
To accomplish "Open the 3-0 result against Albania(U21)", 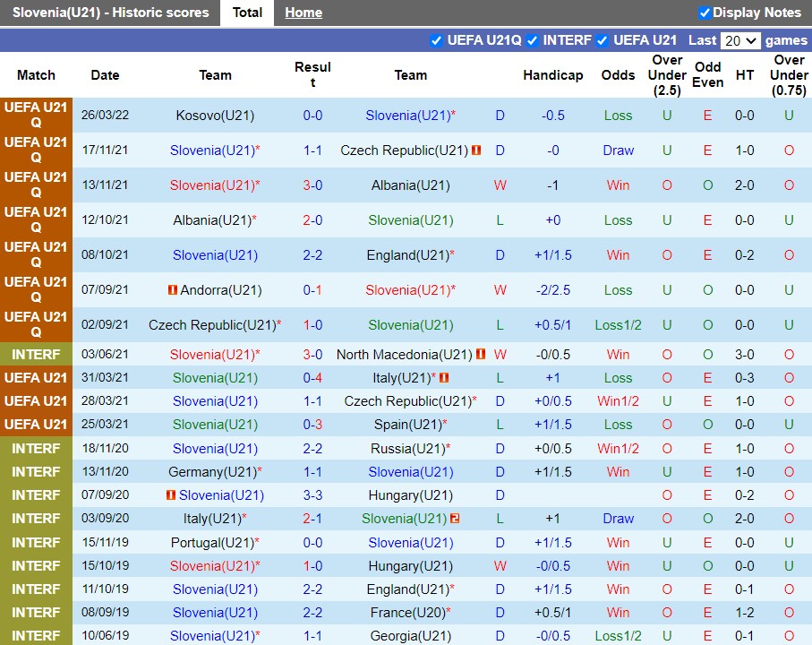I will tap(312, 185).
